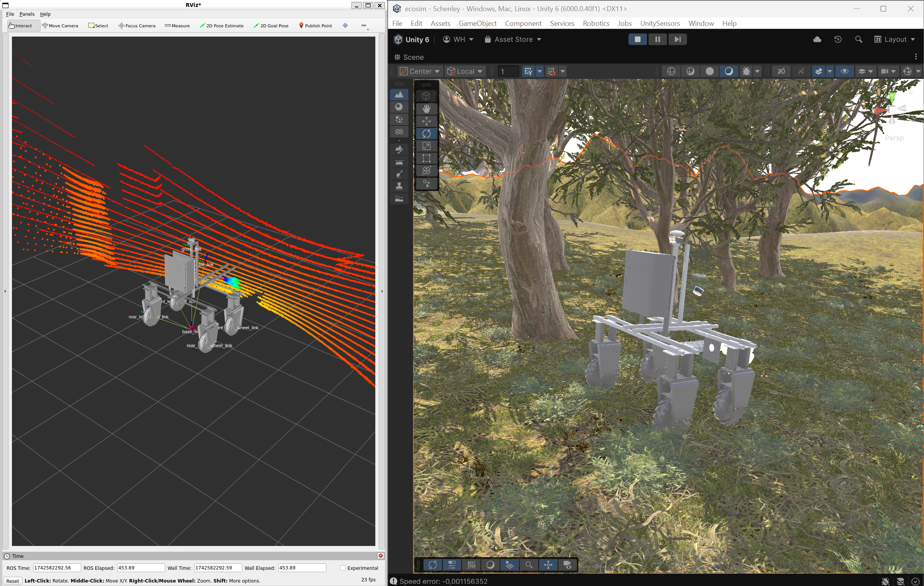Switch to the Scale tool
924x586 pixels.
pos(427,146)
